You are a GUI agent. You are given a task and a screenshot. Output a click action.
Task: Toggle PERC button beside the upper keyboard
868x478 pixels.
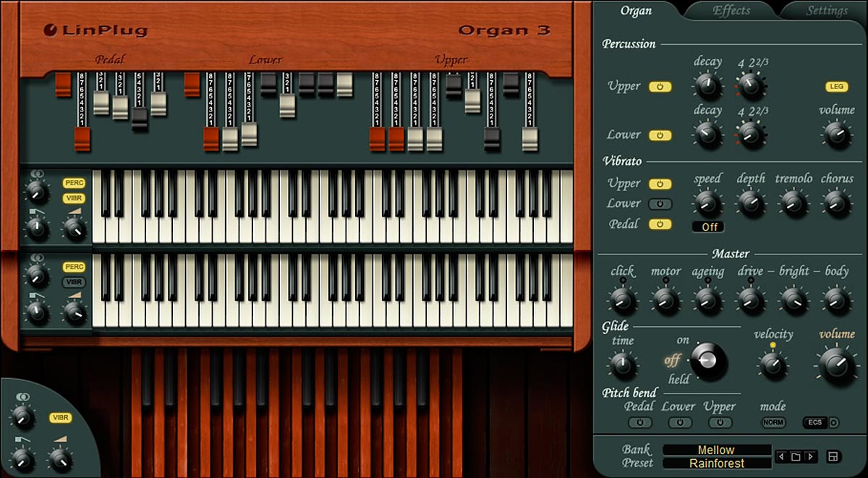point(74,184)
